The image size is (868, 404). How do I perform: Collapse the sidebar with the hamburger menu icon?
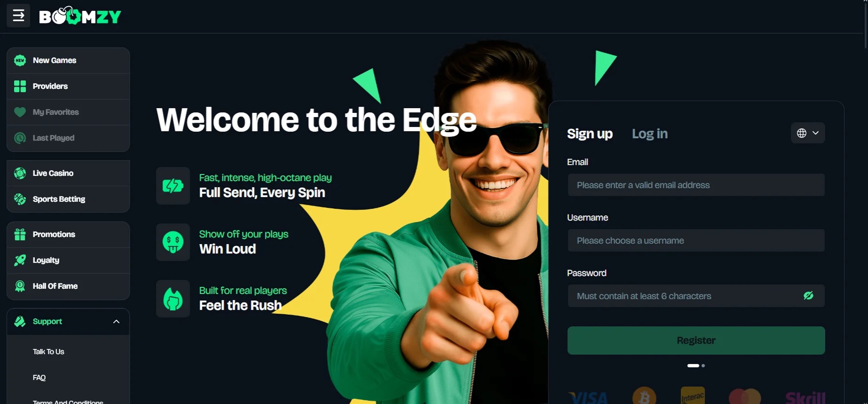click(18, 16)
